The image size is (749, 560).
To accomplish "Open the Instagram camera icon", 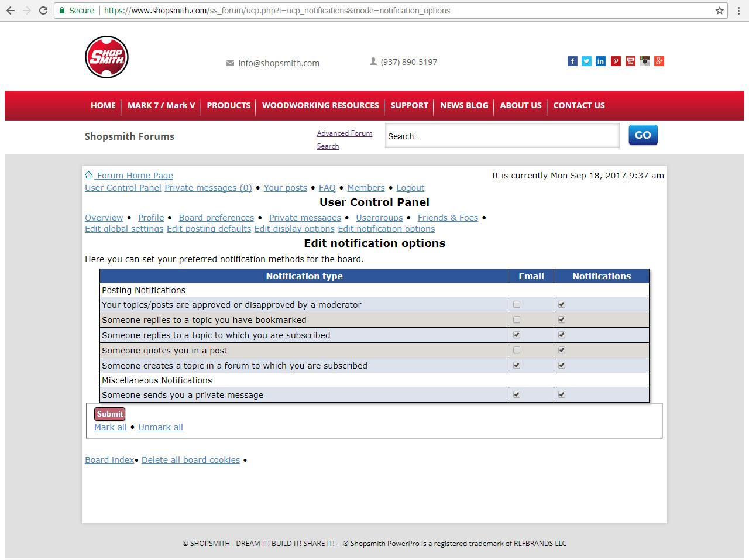I will click(x=645, y=61).
